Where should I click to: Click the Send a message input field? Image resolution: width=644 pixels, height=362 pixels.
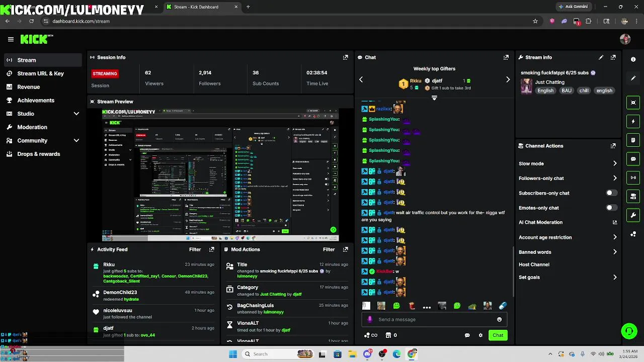coord(434,319)
